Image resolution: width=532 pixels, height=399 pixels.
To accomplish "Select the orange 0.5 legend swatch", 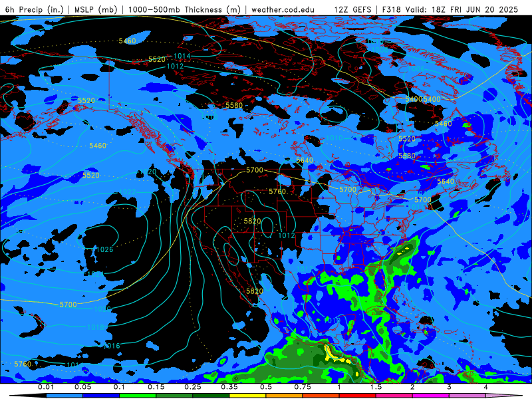I will (x=285, y=396).
